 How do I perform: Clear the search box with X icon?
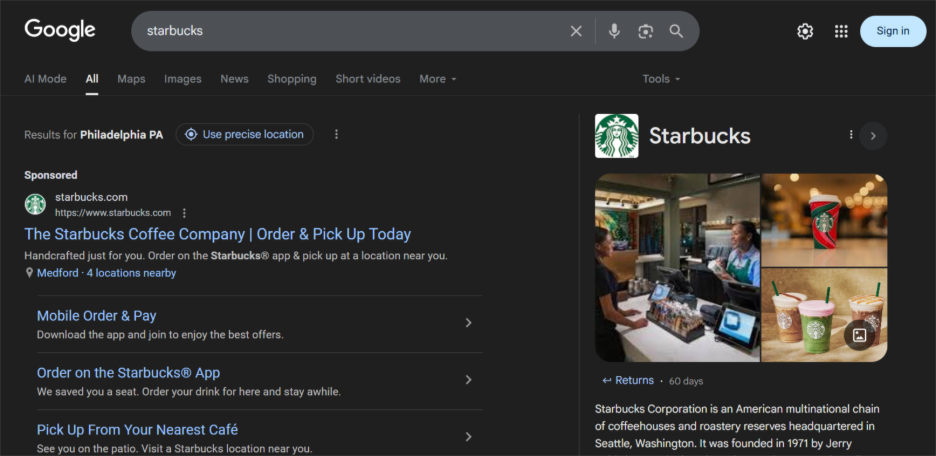(576, 31)
